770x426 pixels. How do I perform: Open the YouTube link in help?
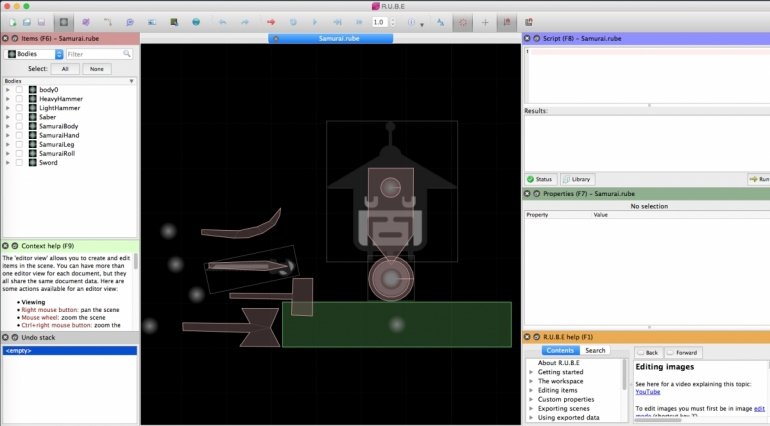[x=648, y=391]
